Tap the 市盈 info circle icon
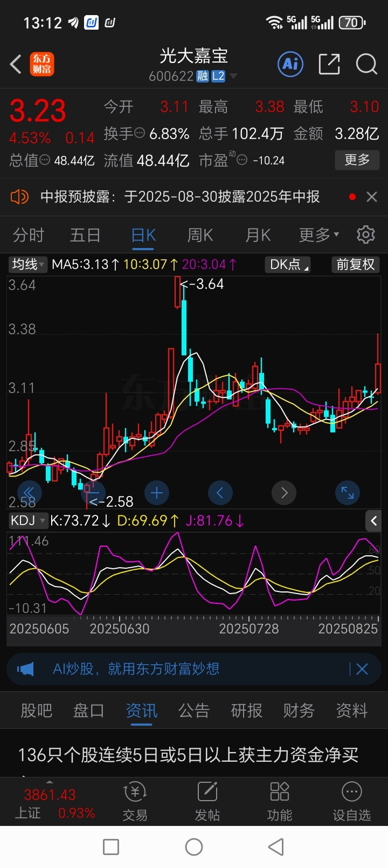Image resolution: width=388 pixels, height=868 pixels. pyautogui.click(x=242, y=160)
